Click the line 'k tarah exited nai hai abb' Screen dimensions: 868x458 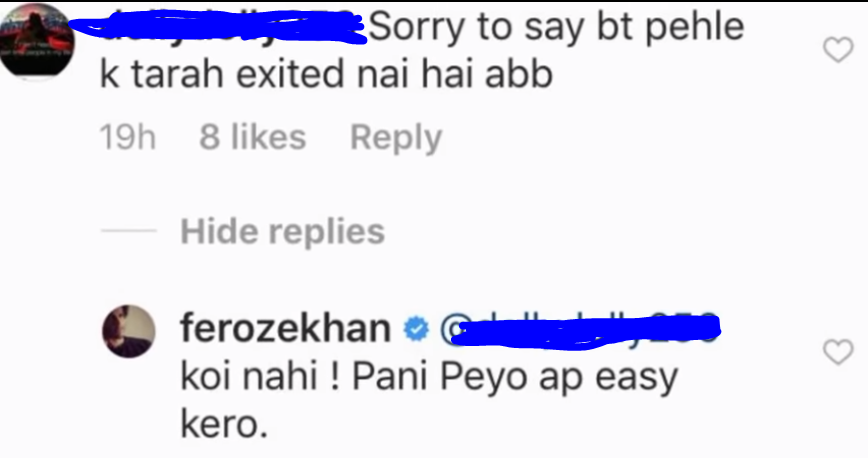click(x=326, y=74)
